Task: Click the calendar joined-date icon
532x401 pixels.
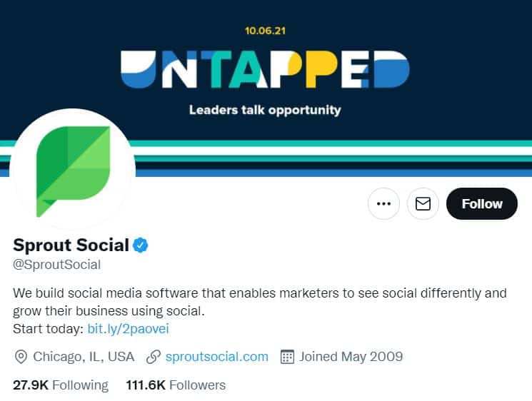Action: click(x=288, y=356)
